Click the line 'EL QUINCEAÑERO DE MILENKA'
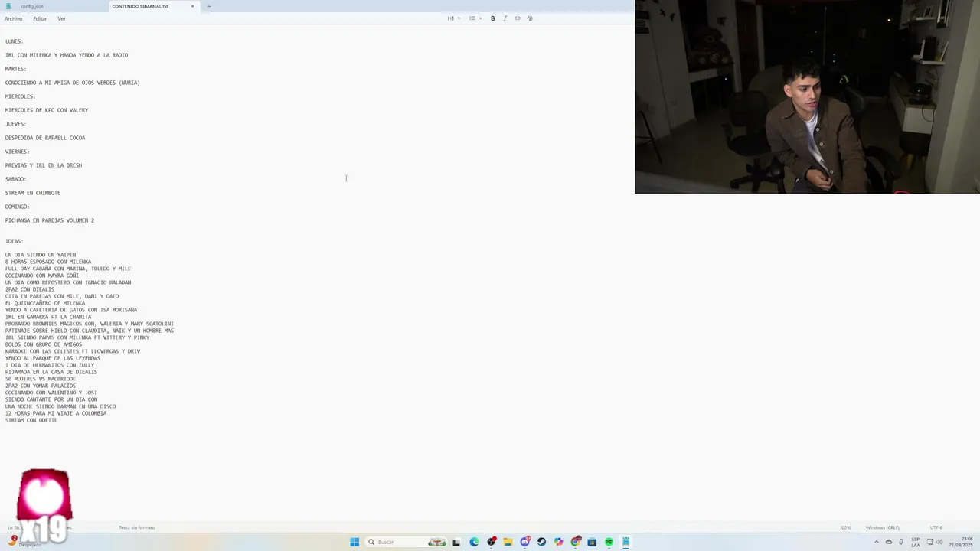The image size is (980, 551). (x=45, y=303)
